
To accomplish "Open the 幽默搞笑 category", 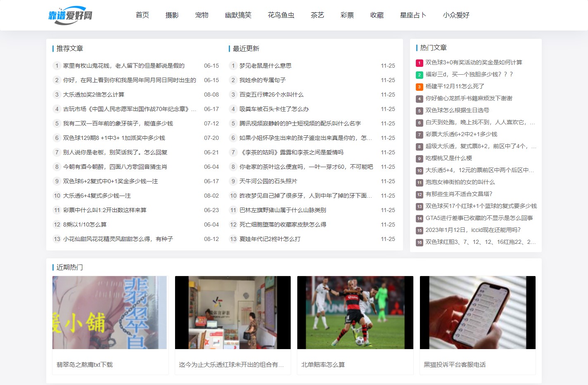I will [238, 15].
